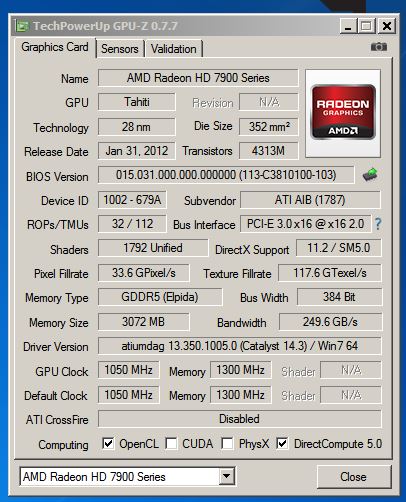This screenshot has width=406, height=502.
Task: Click the Close button
Action: pos(354,477)
